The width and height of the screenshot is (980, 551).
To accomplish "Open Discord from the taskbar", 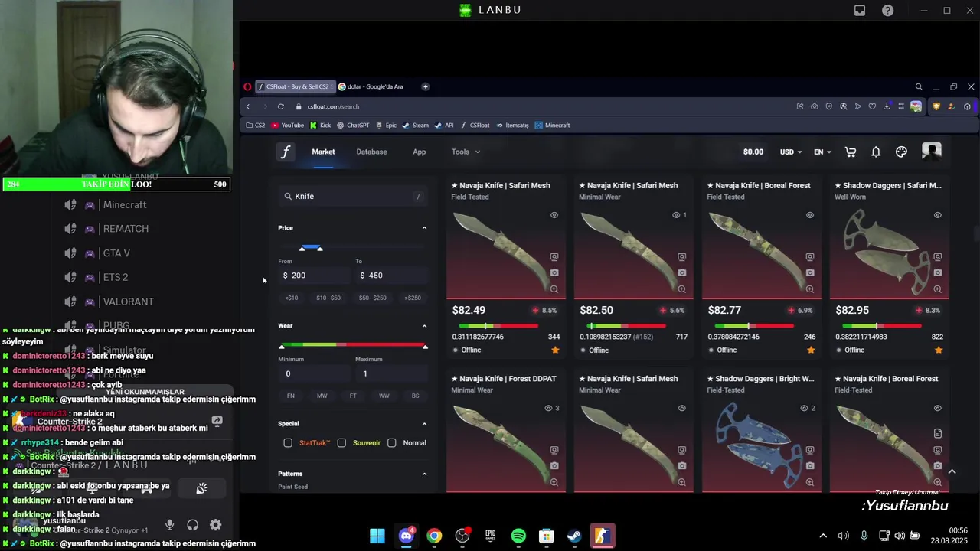I will click(x=406, y=536).
